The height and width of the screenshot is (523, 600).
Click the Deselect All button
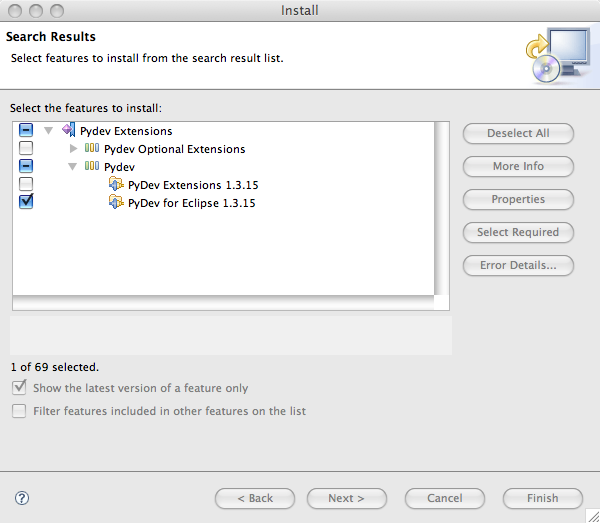tap(518, 133)
